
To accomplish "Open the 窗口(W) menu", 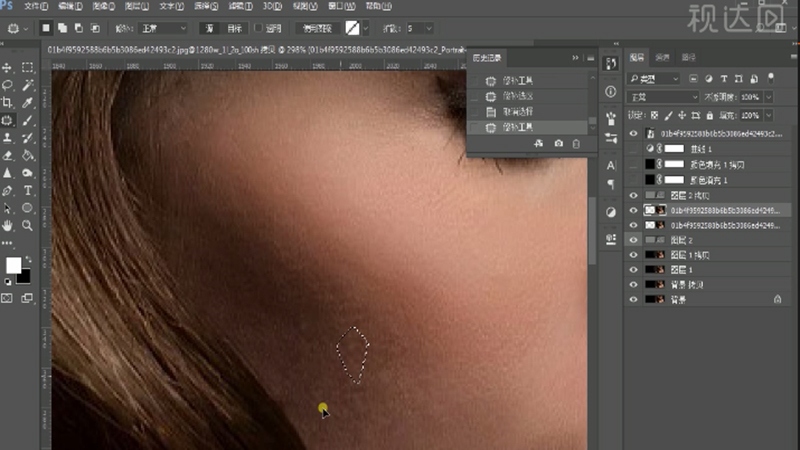I will [342, 6].
